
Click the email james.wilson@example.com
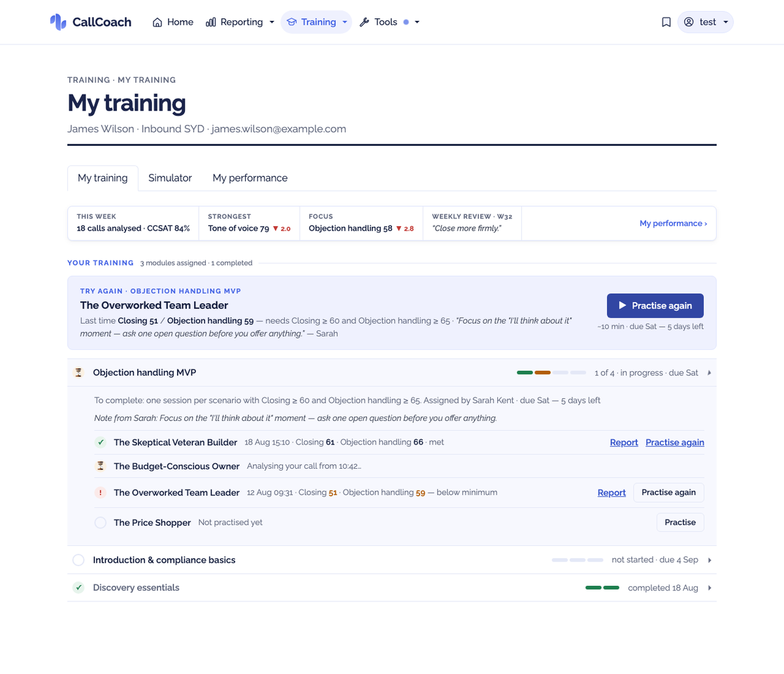(x=279, y=129)
